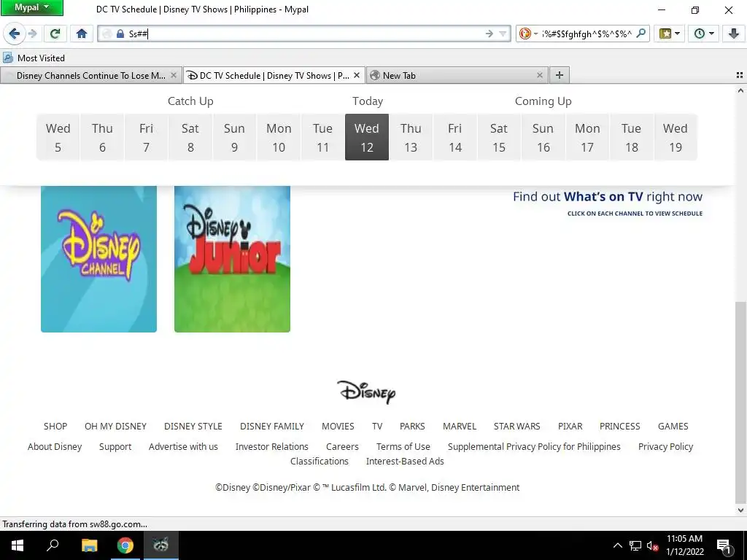Show hidden system tray icons
The image size is (747, 560).
click(617, 545)
